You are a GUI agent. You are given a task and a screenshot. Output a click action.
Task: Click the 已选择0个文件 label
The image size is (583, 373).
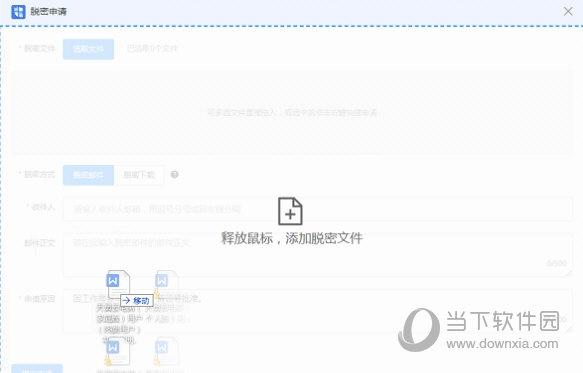(x=152, y=49)
